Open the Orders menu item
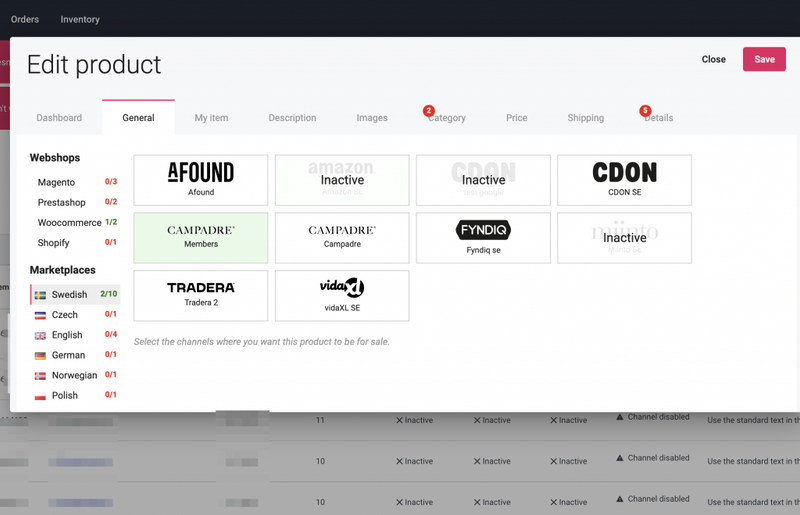The image size is (800, 515). (x=24, y=19)
